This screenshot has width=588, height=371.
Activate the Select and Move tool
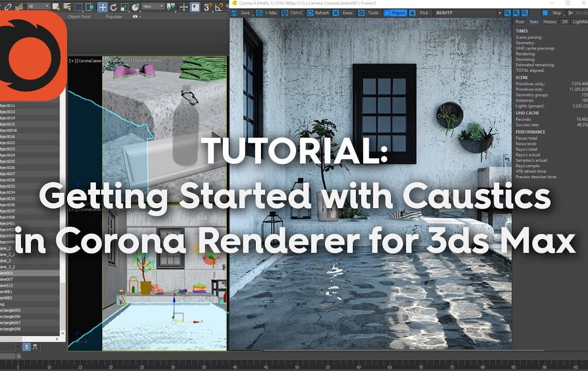coord(102,7)
